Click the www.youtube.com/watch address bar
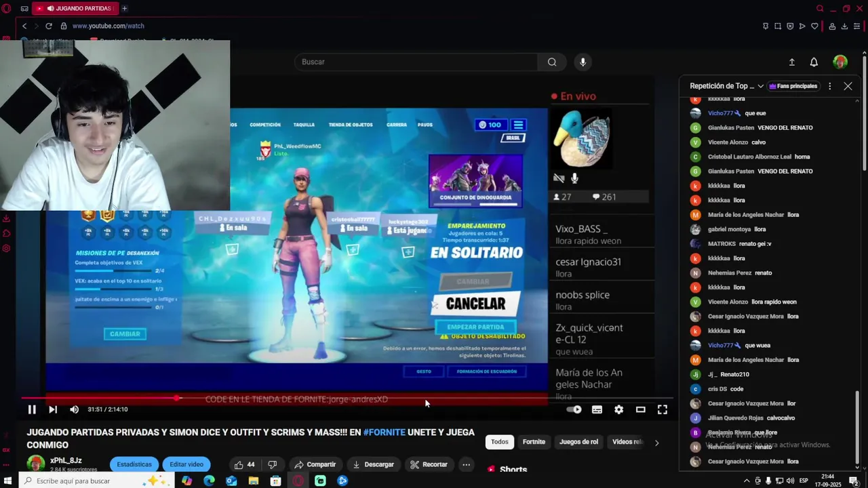 tap(108, 26)
